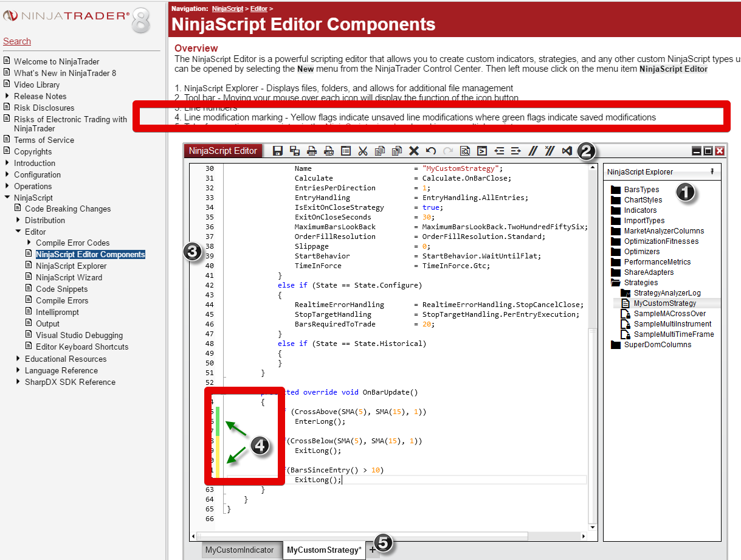Open the Code Breaking Changes topic

point(68,209)
